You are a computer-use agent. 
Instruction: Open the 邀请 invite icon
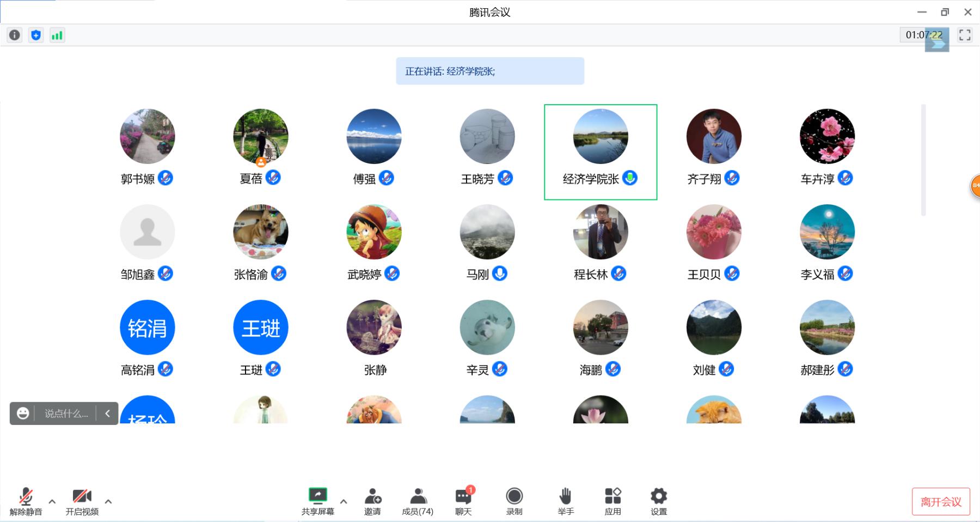[372, 501]
